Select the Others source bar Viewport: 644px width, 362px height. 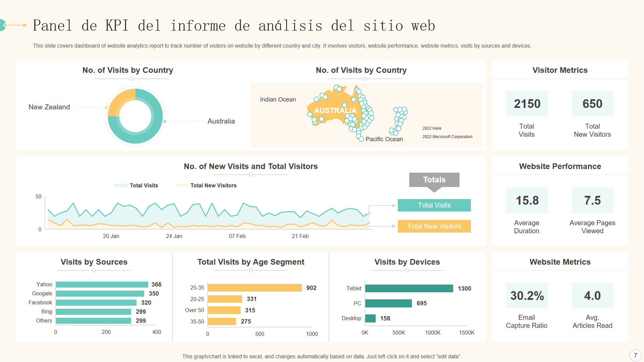[x=94, y=321]
